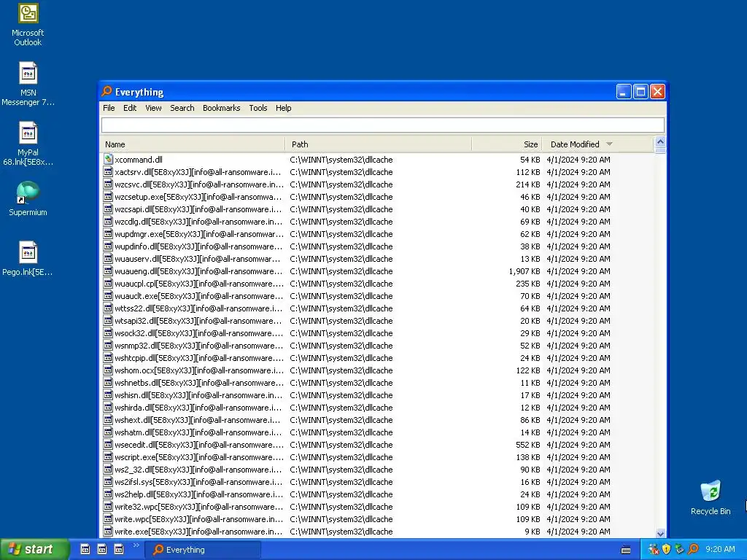The width and height of the screenshot is (747, 560).
Task: Select the wupdmgr.exe file row
Action: [378, 234]
